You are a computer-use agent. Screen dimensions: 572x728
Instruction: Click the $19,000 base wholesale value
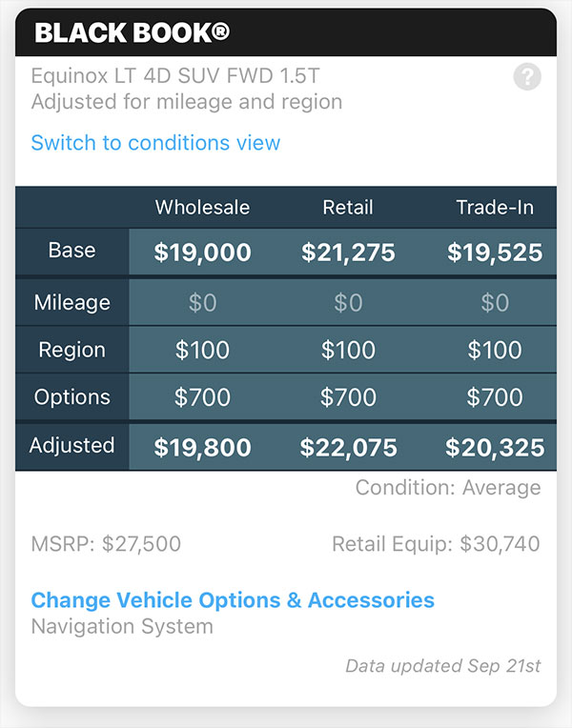coord(202,253)
